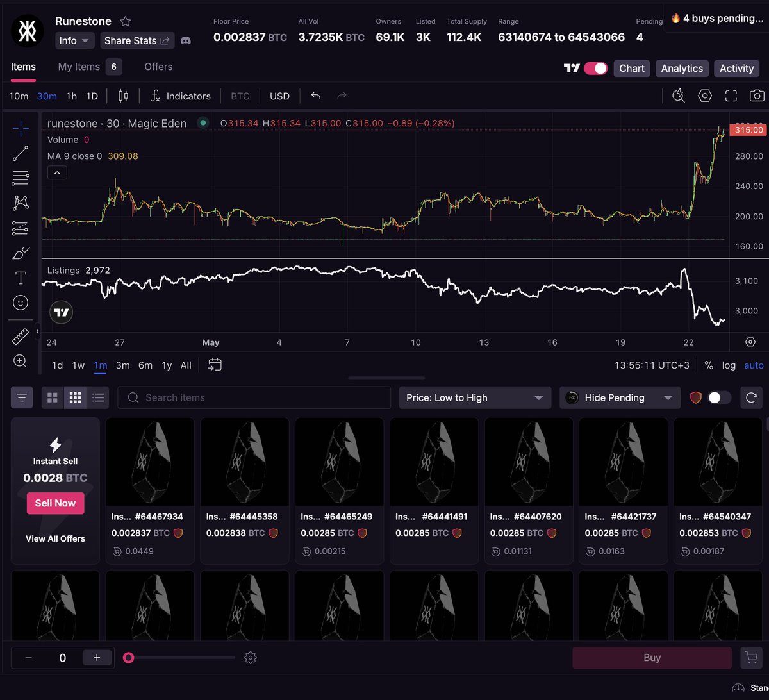Toggle the TradingView chart switch
This screenshot has height=700, width=769.
click(x=595, y=68)
